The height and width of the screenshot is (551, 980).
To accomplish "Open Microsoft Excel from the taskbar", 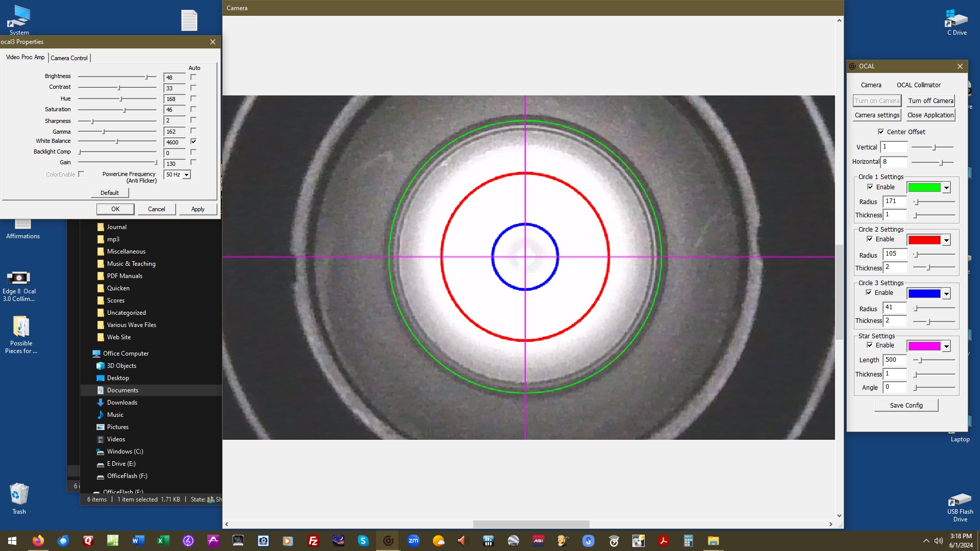I will click(163, 541).
